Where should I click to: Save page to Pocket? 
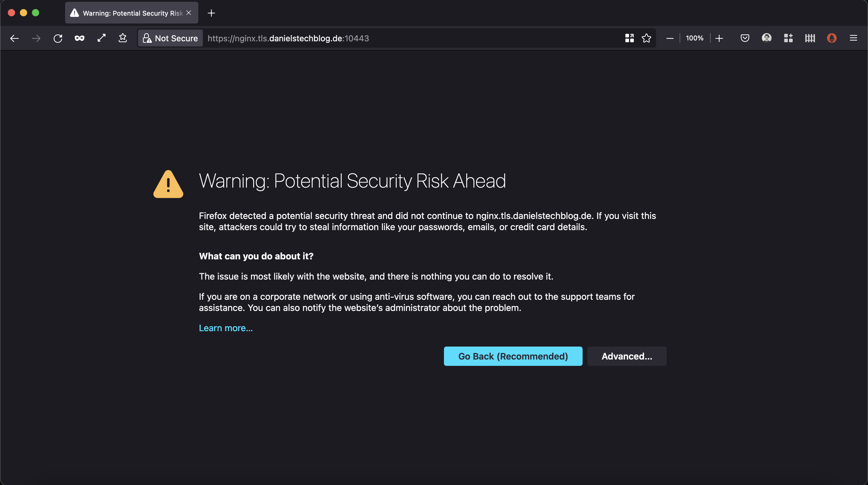[745, 38]
